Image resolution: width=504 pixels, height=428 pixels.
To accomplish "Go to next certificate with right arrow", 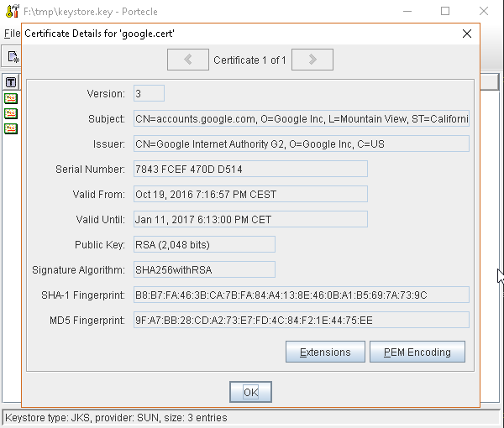I will click(x=312, y=60).
